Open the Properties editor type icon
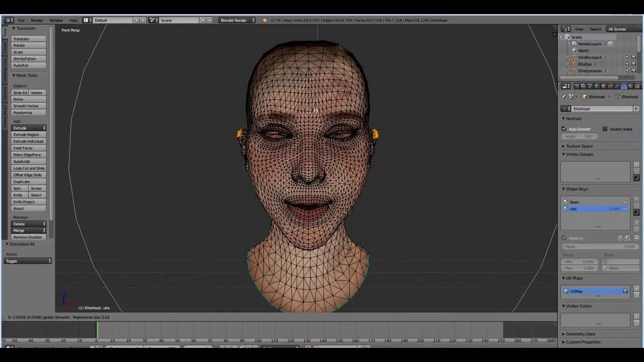Viewport: 644px width, 362px height. click(x=566, y=86)
